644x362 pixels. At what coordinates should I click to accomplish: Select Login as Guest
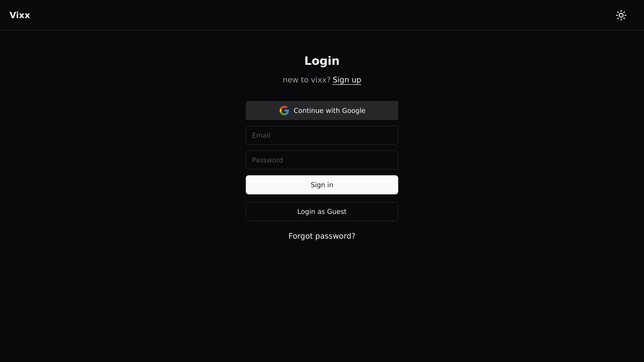(x=322, y=211)
